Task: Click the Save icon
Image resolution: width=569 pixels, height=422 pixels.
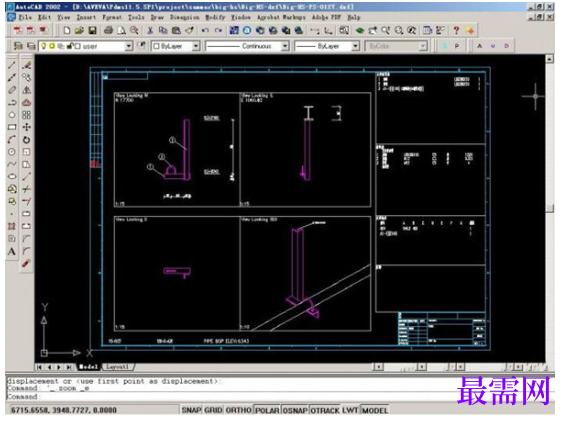Action: tap(93, 30)
